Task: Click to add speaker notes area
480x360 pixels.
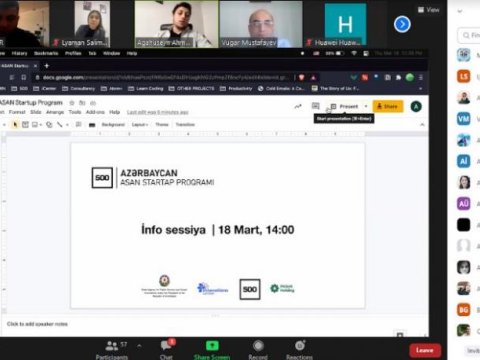Action: [x=37, y=324]
